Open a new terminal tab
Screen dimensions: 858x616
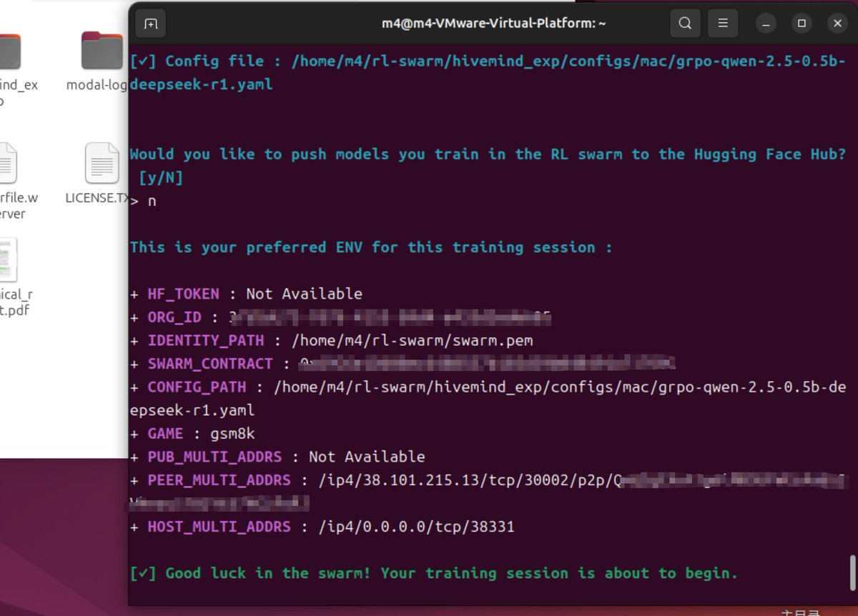click(x=151, y=24)
